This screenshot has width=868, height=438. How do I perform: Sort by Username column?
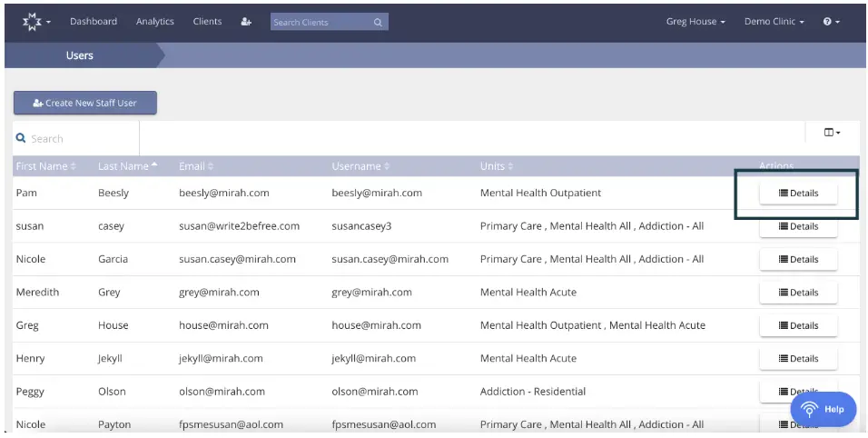pyautogui.click(x=360, y=166)
